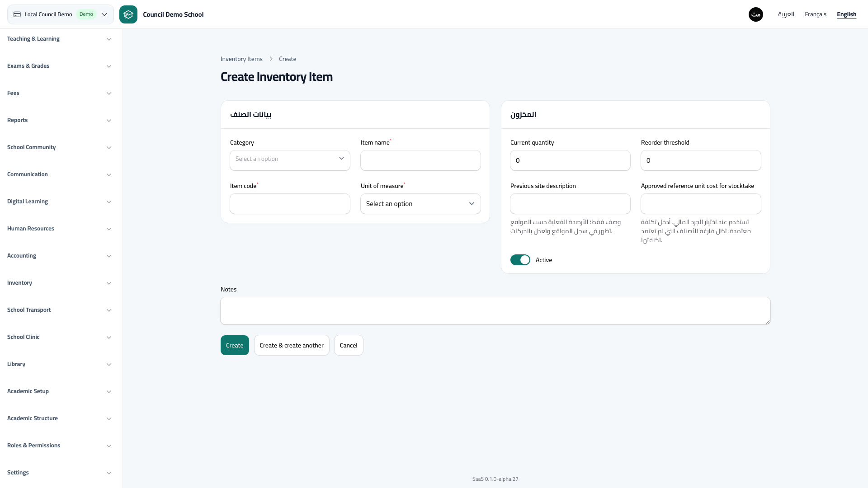
Task: Expand Academic Structure section
Action: pyautogui.click(x=59, y=418)
